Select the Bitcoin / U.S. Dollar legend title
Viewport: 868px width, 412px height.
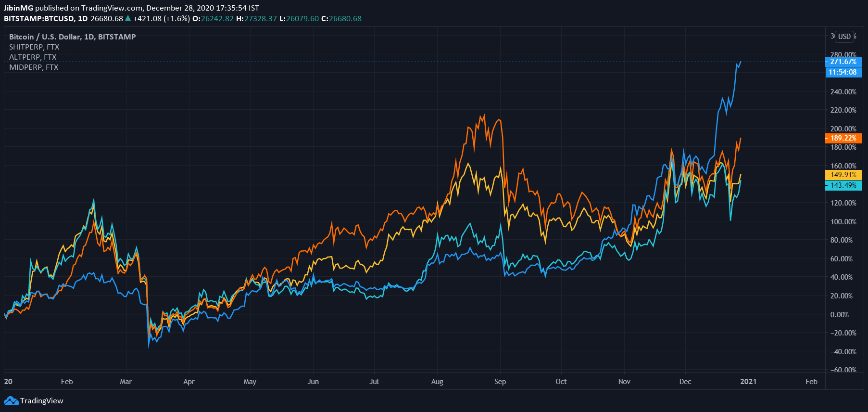pyautogui.click(x=73, y=37)
